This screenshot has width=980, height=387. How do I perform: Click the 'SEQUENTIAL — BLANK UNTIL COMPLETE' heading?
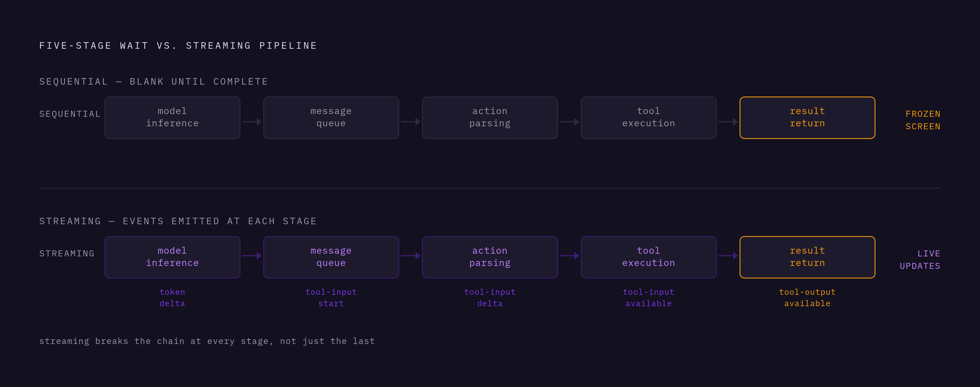coord(154,82)
